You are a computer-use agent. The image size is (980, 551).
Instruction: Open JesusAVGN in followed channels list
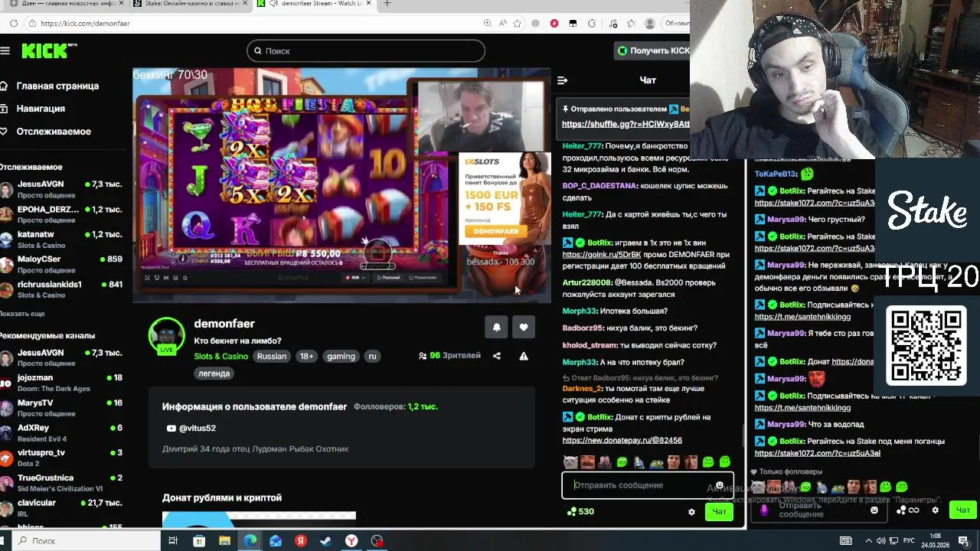[61, 190]
